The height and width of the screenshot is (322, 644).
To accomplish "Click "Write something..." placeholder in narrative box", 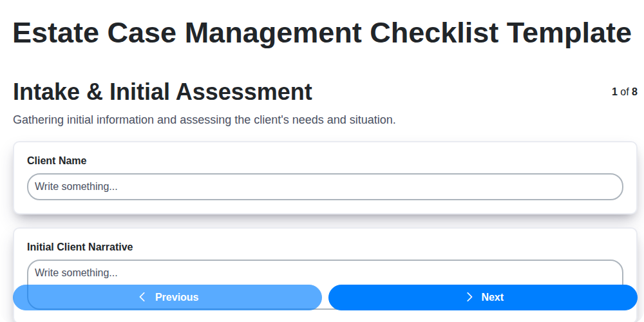I will click(76, 273).
